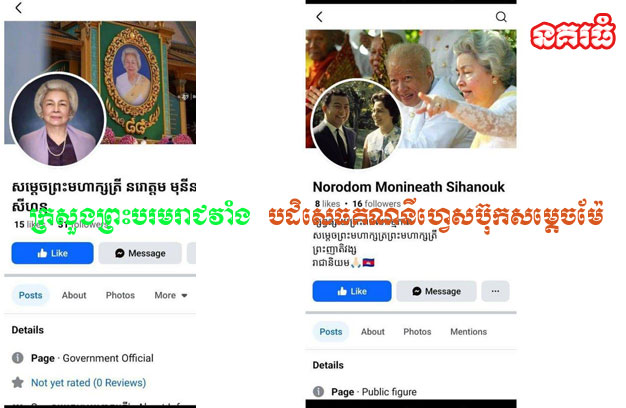Open Not yet rated (0 Reviews) link
The height and width of the screenshot is (408, 626).
[x=89, y=383]
